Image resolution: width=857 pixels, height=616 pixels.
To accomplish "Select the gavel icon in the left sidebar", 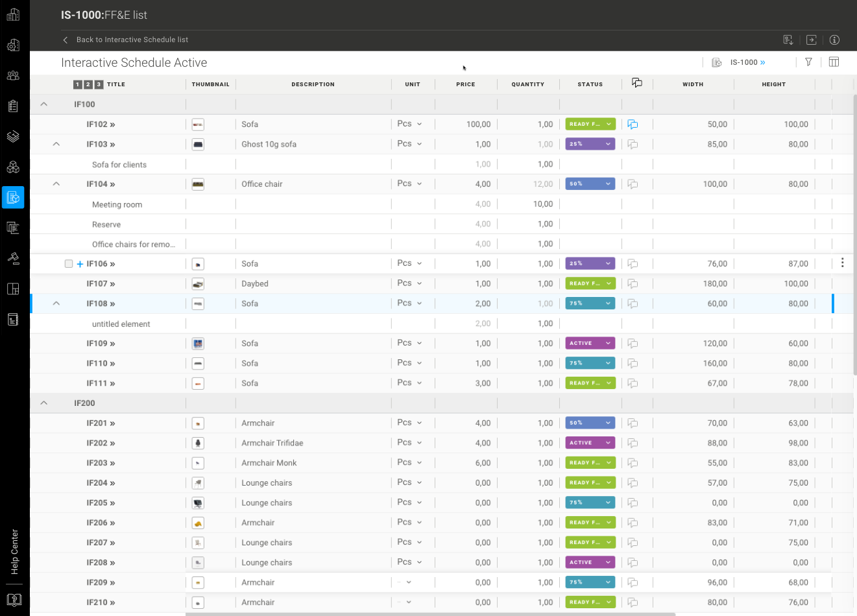I will [x=13, y=258].
